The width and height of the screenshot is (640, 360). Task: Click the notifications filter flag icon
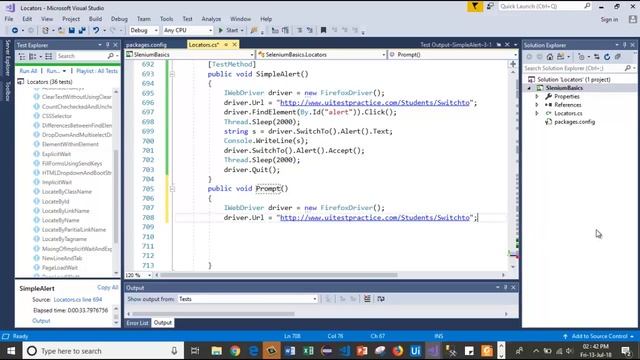pyautogui.click(x=475, y=6)
